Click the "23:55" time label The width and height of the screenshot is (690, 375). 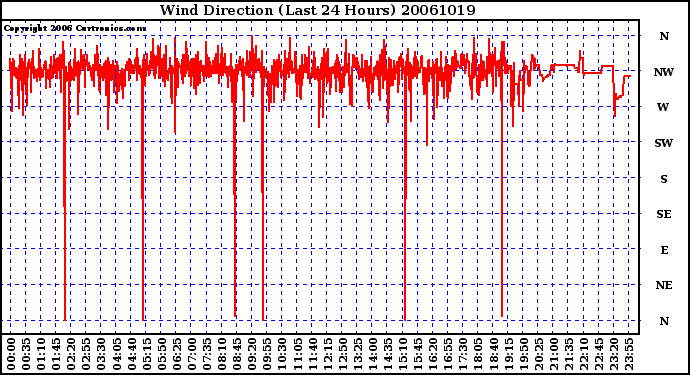[x=629, y=354]
